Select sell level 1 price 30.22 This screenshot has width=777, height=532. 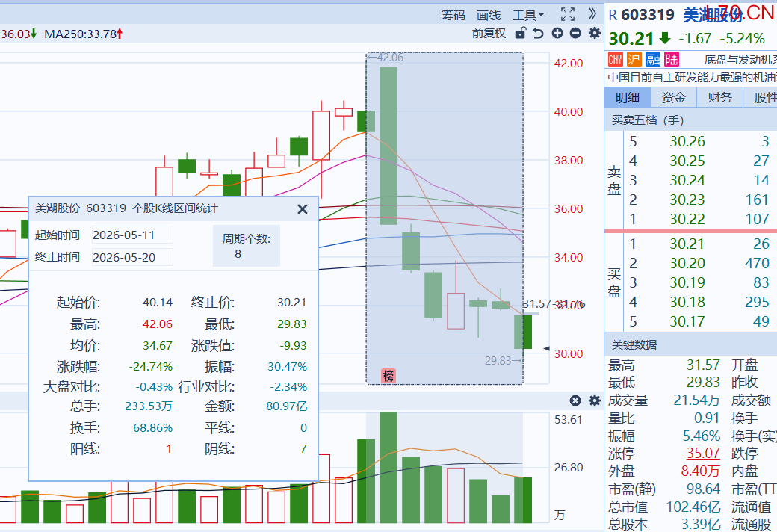pyautogui.click(x=687, y=219)
